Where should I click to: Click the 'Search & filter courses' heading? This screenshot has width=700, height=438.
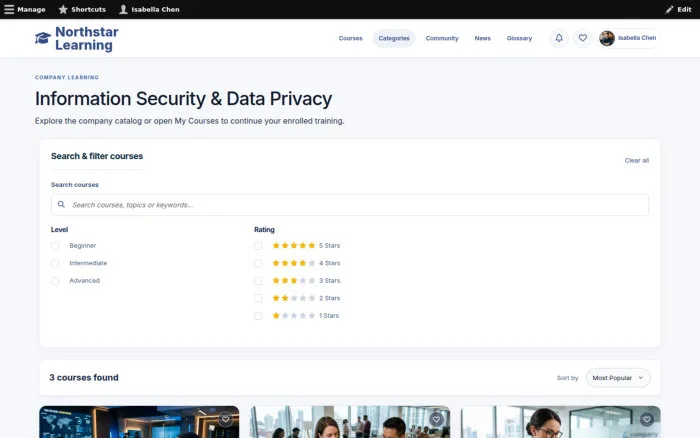pyautogui.click(x=97, y=156)
